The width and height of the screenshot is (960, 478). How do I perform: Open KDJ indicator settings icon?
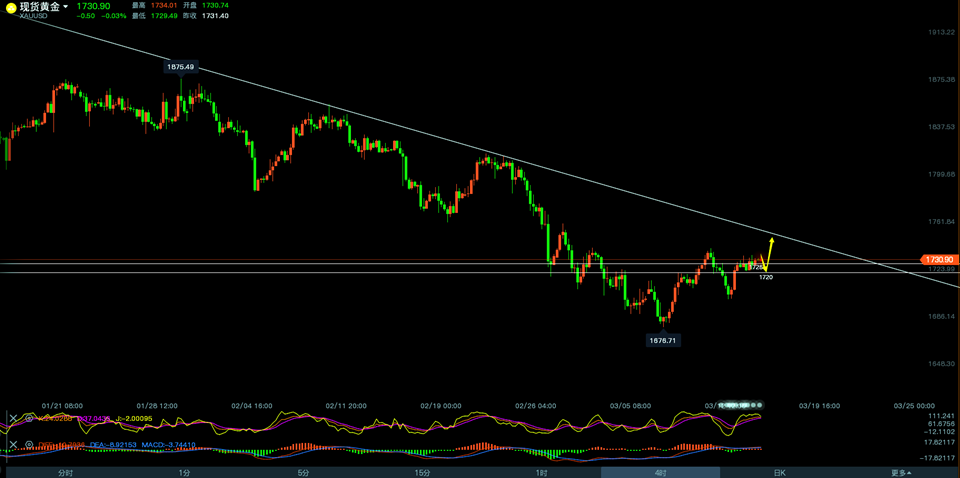pos(29,418)
